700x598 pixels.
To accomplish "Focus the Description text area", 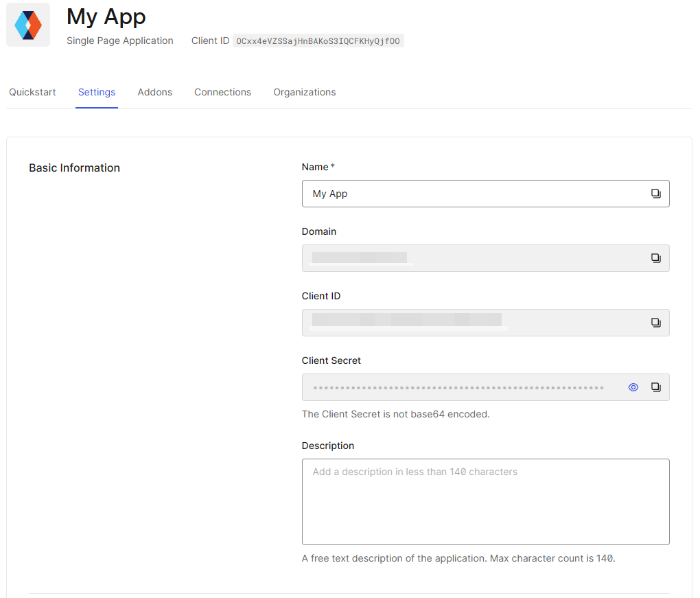I will [x=485, y=501].
